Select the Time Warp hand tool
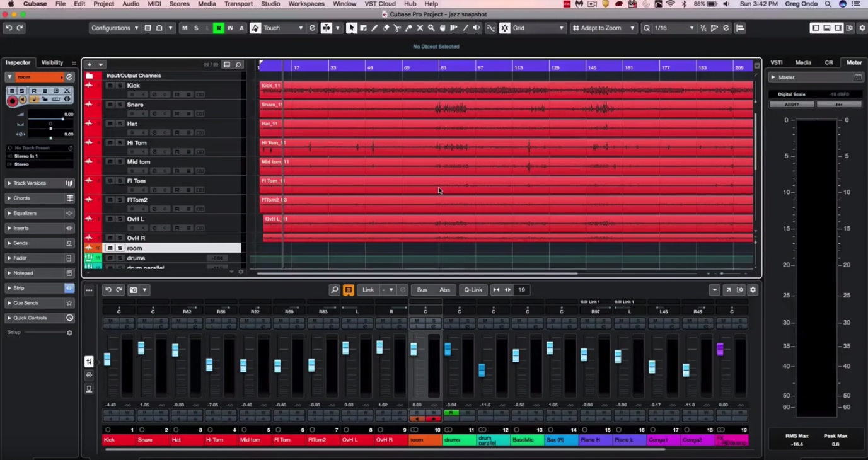This screenshot has width=868, height=460. tap(443, 28)
